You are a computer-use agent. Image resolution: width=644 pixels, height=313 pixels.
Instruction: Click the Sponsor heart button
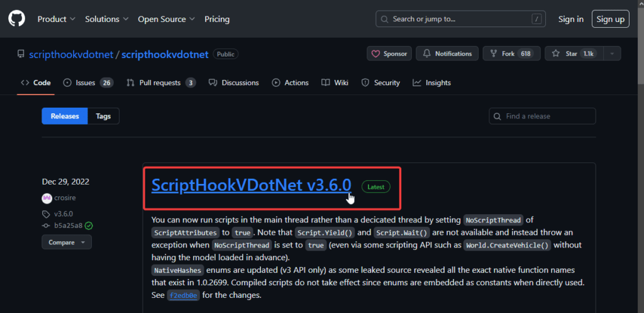[389, 54]
